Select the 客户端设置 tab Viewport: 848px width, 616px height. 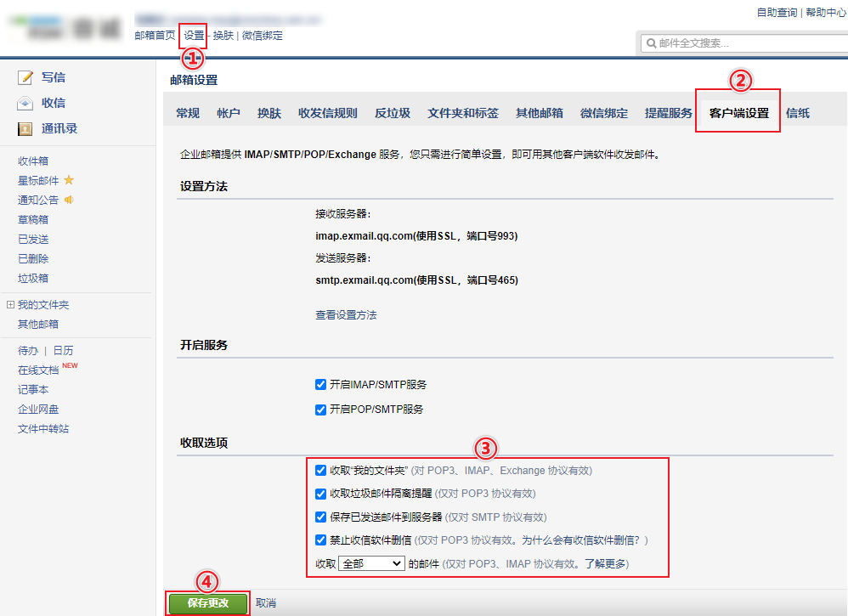[738, 113]
